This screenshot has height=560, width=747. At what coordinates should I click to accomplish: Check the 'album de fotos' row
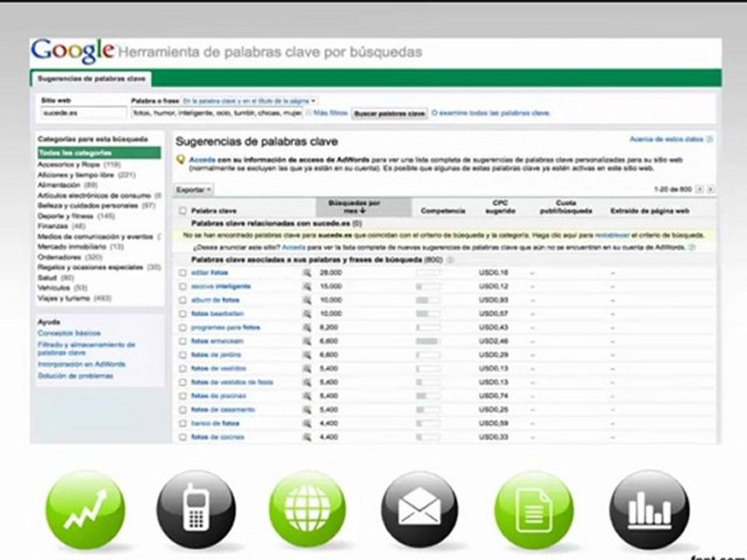[182, 300]
